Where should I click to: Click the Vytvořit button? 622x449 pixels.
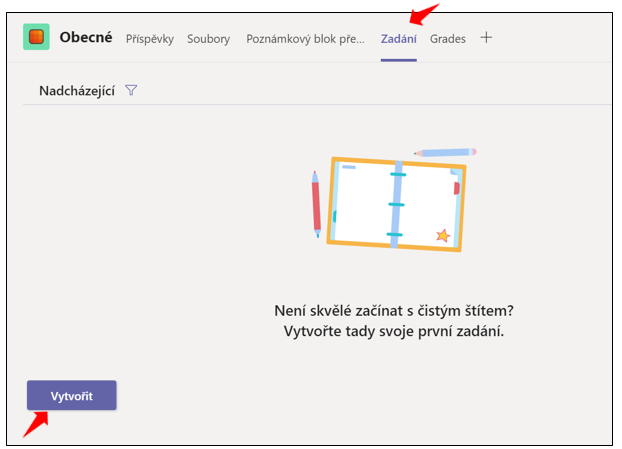[x=72, y=395]
